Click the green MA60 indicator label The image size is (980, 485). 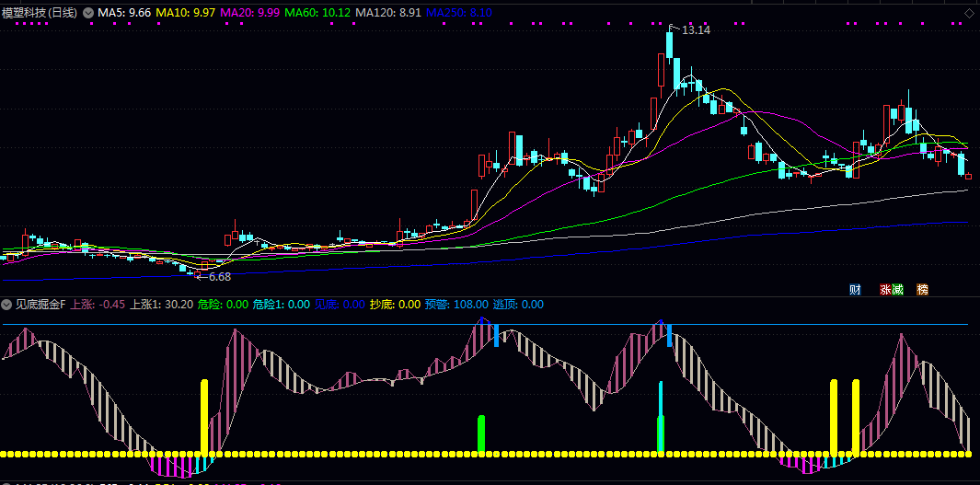point(317,13)
